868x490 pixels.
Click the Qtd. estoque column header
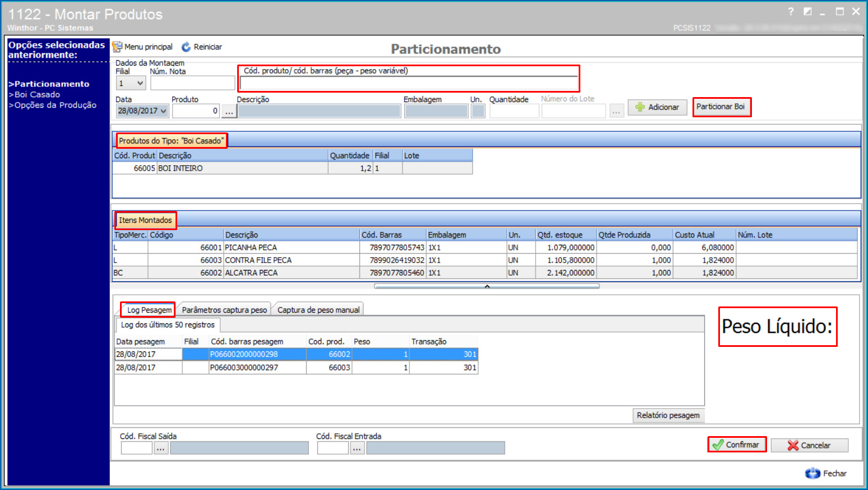click(x=566, y=235)
